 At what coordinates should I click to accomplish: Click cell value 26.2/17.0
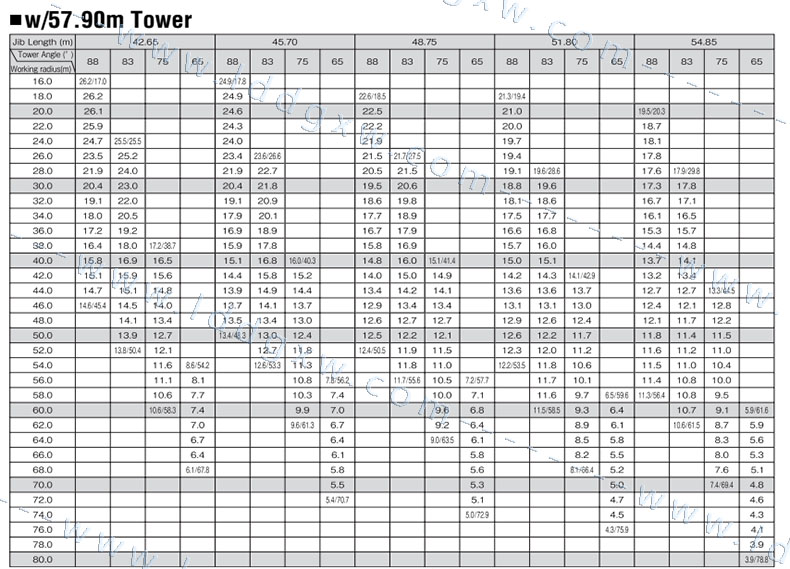tap(93, 82)
